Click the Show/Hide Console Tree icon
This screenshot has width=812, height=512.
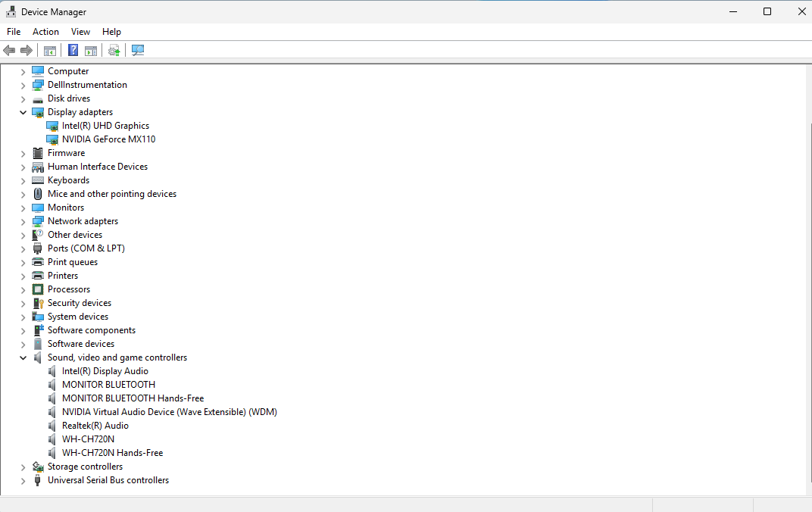tap(50, 50)
